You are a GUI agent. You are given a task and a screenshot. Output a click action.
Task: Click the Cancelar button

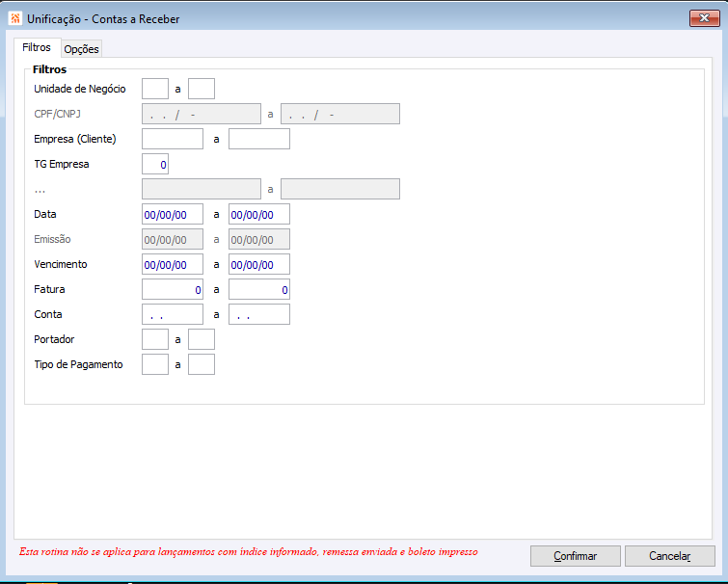click(669, 556)
